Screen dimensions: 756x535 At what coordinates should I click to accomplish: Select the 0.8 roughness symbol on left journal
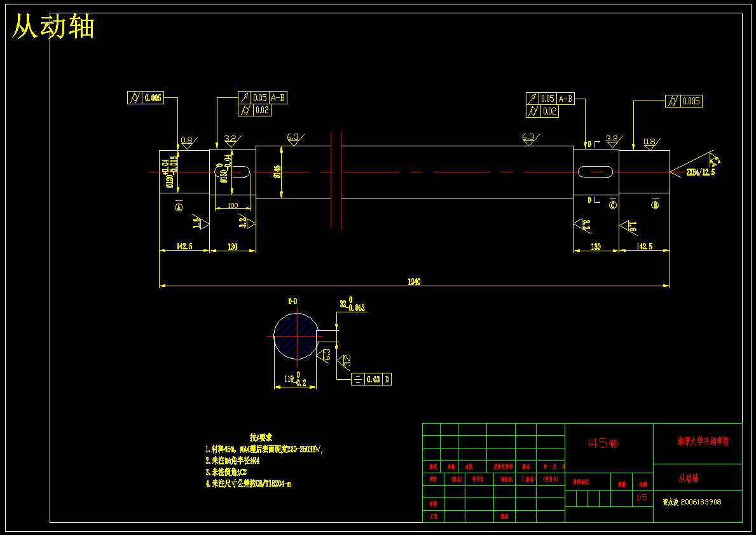188,142
